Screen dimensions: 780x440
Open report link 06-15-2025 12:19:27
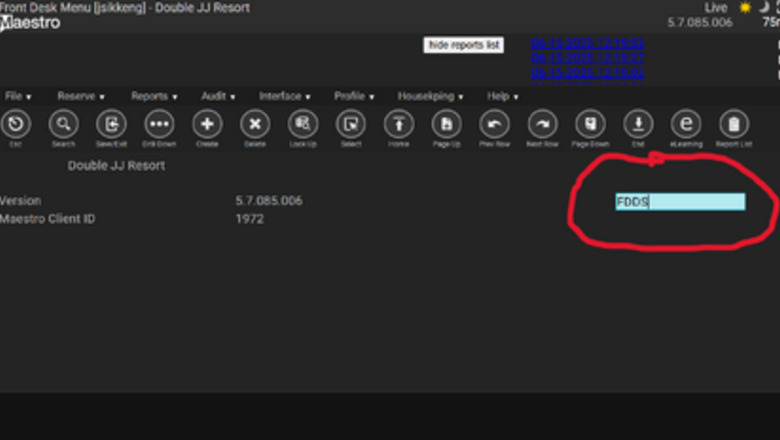pos(587,58)
